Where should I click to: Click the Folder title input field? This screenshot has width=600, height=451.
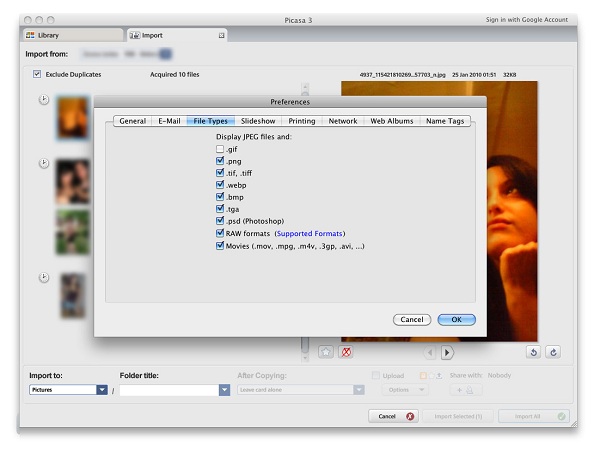pos(169,390)
